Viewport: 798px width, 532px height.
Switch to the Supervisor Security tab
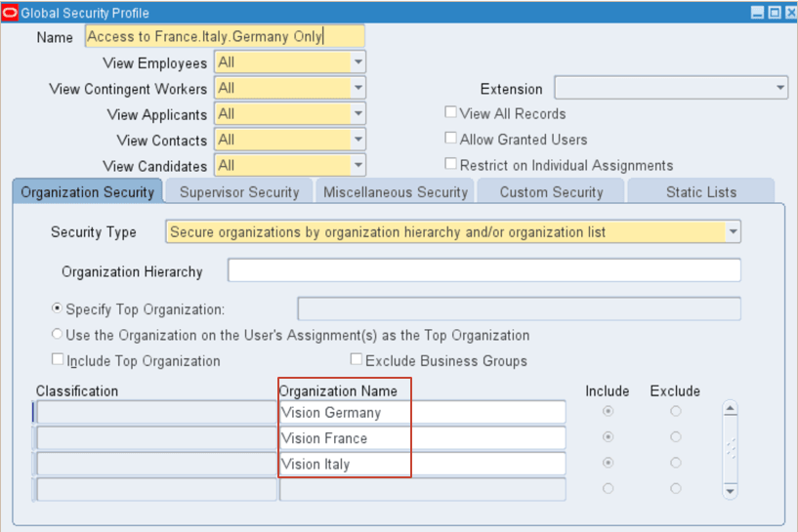pos(239,192)
